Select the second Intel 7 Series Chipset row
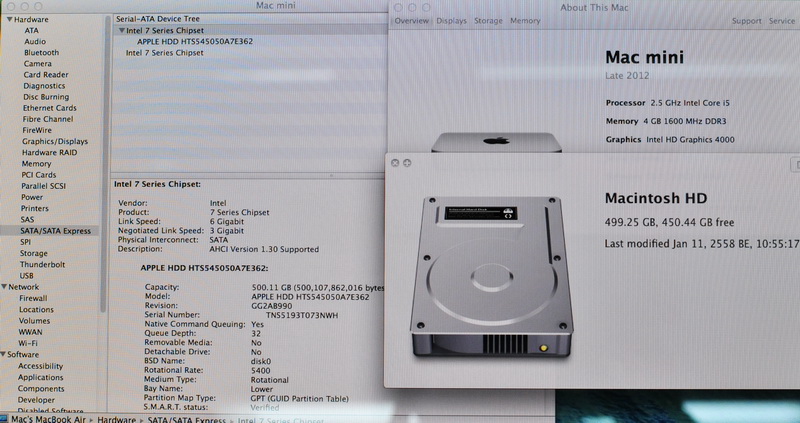The image size is (800, 423). [x=164, y=53]
